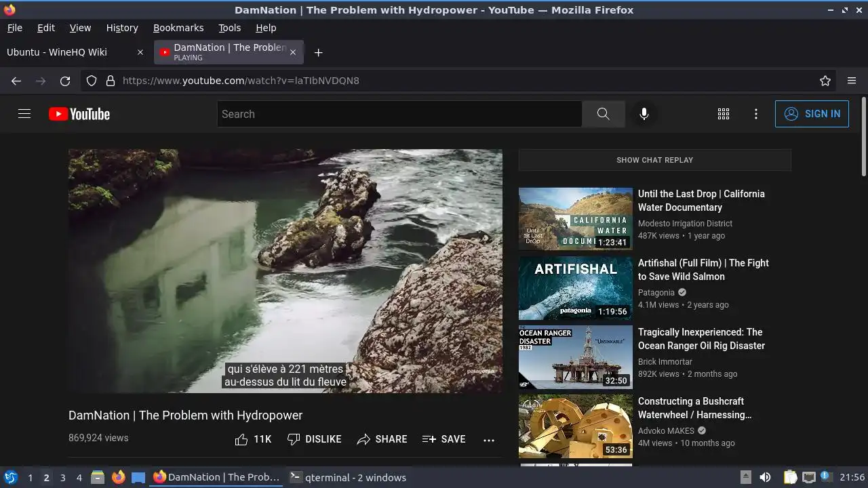The image size is (868, 488).
Task: Open network tray icon
Action: [808, 477]
